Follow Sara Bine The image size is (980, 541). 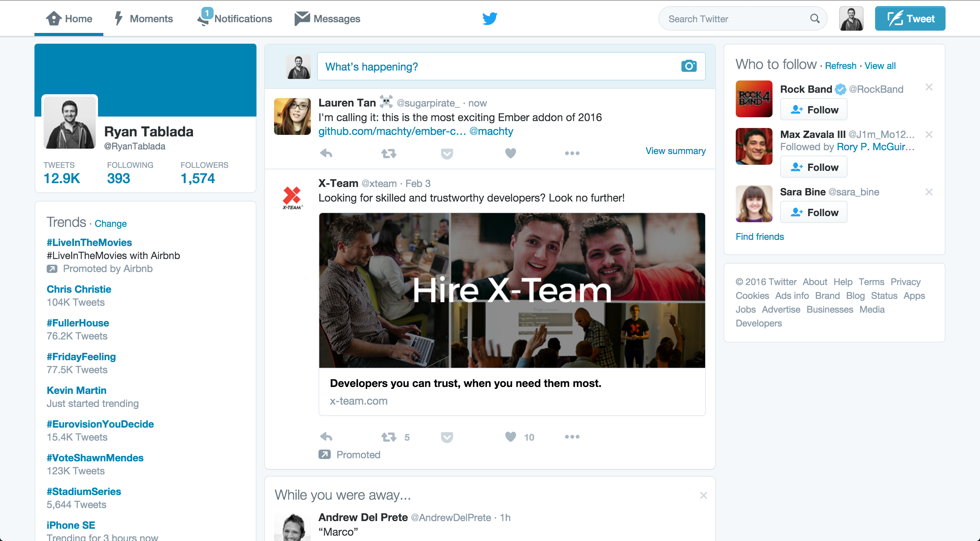tap(813, 212)
